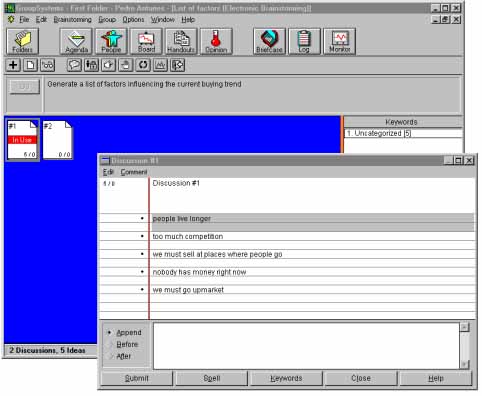
Task: Select the "1. Uncategorized [5]" keyword entry
Action: (x=403, y=133)
